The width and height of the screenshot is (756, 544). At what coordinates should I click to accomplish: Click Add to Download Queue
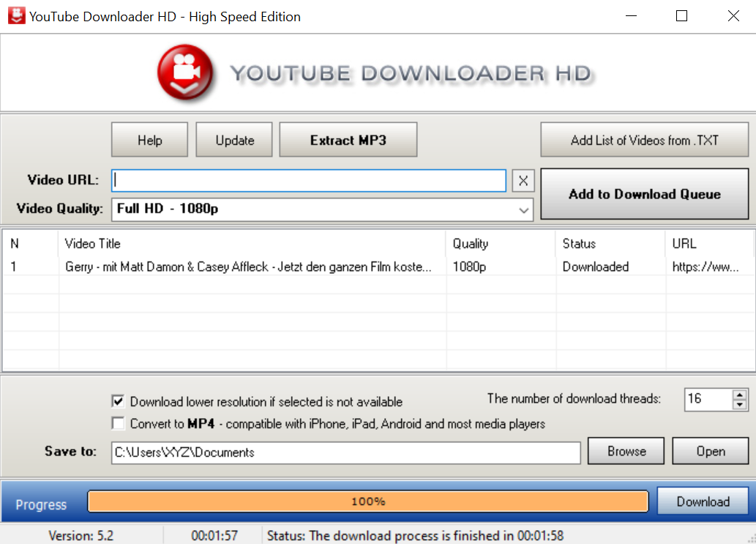coord(645,194)
